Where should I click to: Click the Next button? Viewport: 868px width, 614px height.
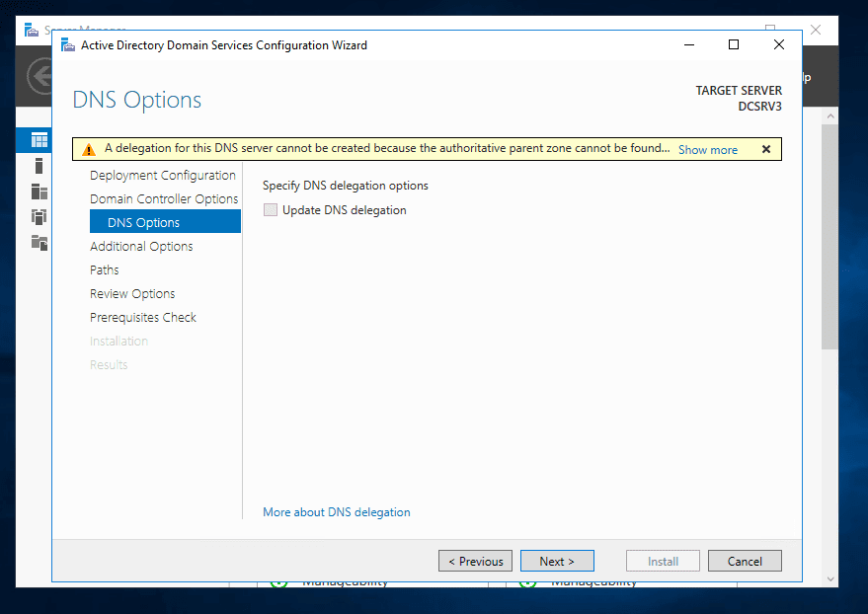point(557,561)
